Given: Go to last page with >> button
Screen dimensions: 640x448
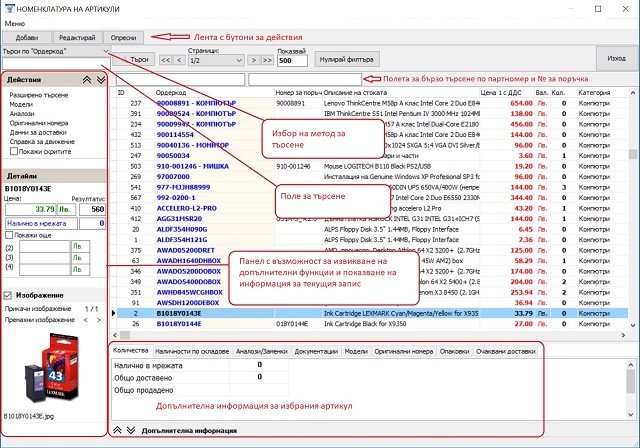Looking at the screenshot, I should click(267, 60).
